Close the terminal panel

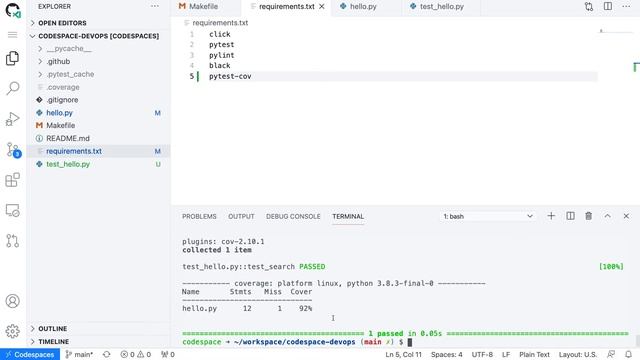click(x=626, y=216)
